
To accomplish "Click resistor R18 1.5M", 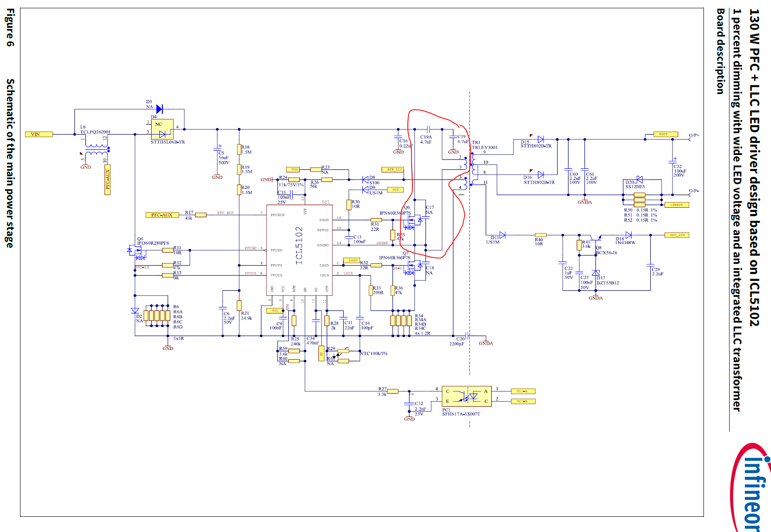I will point(239,149).
